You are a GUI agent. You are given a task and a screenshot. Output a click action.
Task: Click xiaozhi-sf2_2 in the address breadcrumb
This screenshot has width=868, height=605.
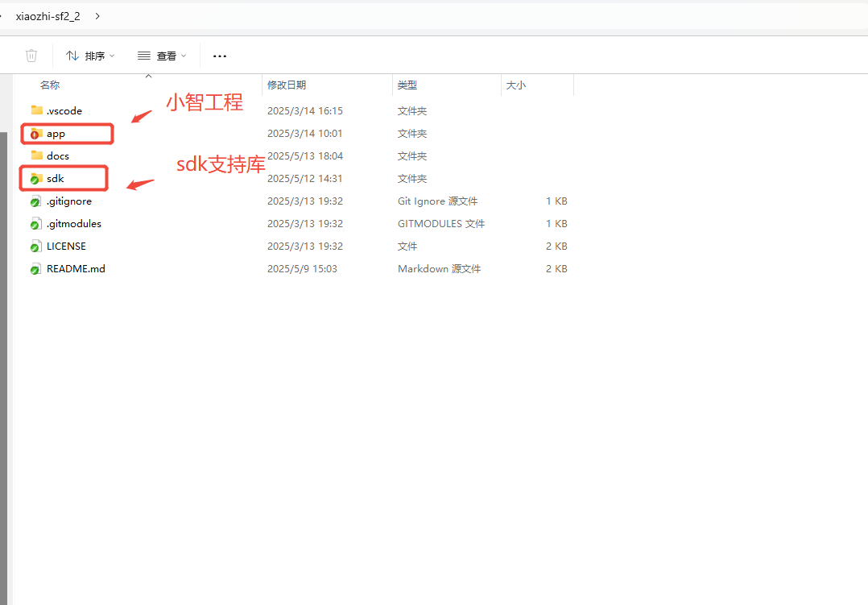48,16
